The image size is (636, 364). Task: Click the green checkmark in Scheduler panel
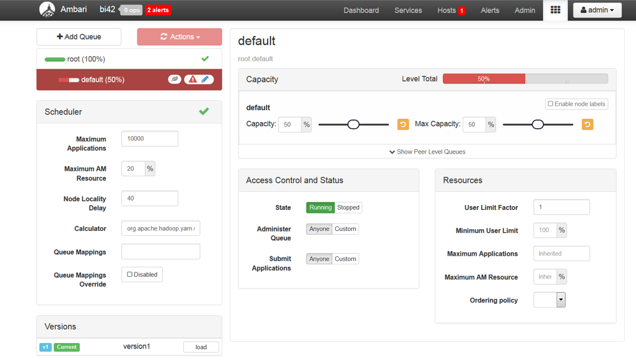coord(204,111)
